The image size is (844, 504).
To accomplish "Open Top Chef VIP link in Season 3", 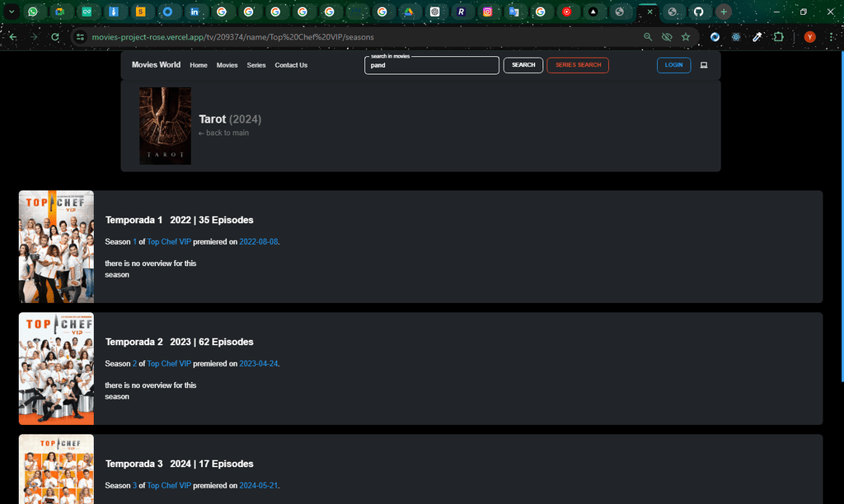I will pyautogui.click(x=169, y=486).
